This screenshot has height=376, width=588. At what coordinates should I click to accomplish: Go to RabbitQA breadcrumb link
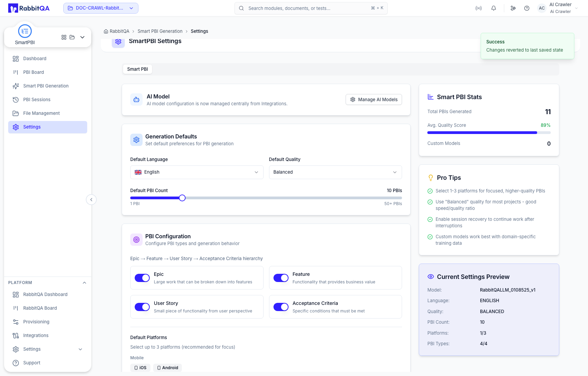coord(119,31)
